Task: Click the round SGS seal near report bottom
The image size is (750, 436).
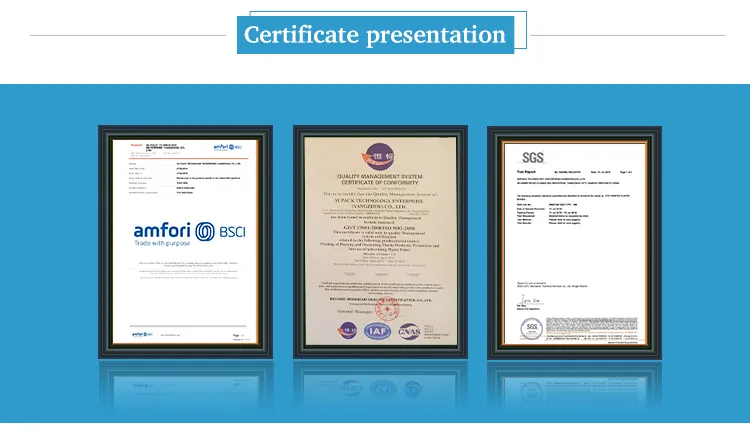Action: click(x=531, y=329)
